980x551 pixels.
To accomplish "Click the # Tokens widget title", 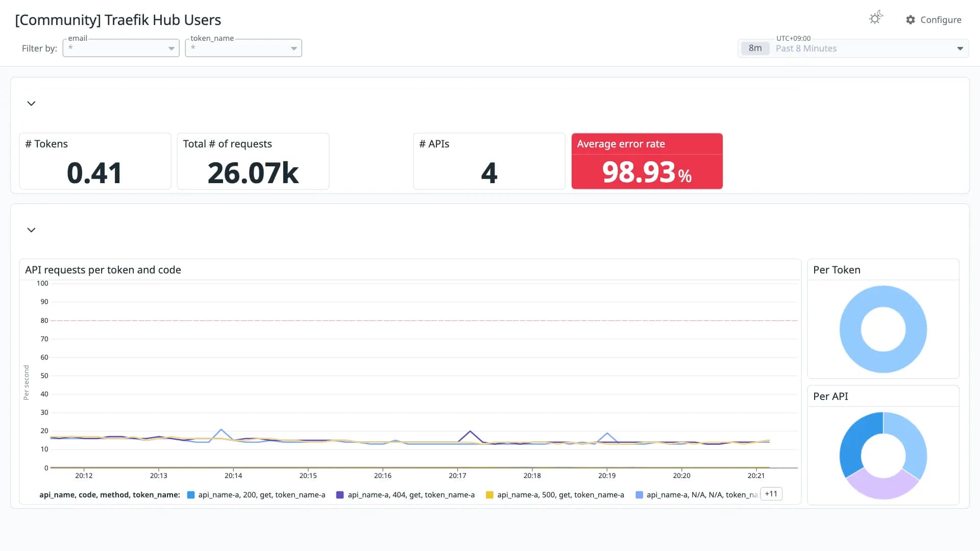I will coord(46,144).
